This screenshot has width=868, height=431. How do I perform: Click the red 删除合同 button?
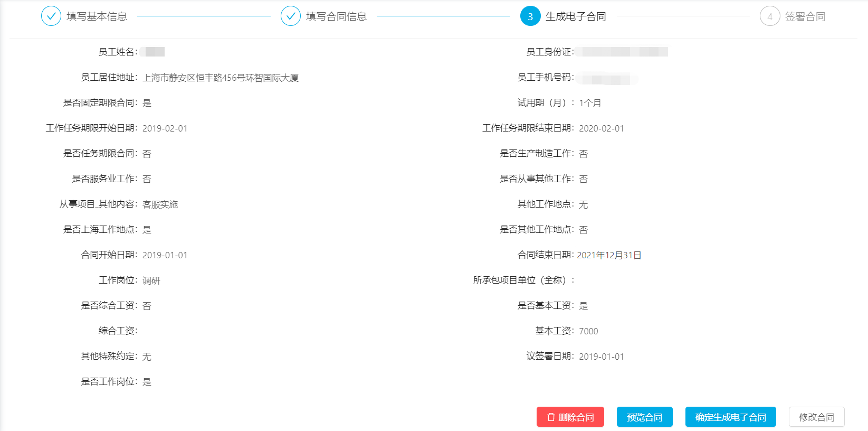pyautogui.click(x=570, y=417)
